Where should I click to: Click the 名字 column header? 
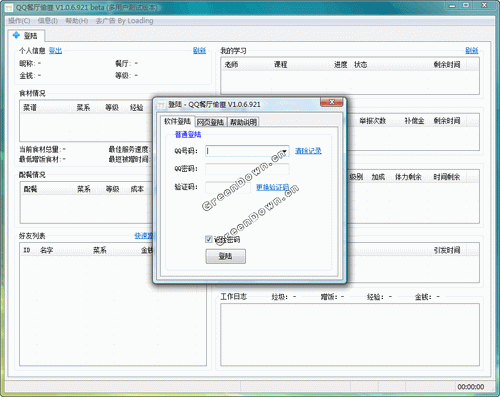(47, 250)
